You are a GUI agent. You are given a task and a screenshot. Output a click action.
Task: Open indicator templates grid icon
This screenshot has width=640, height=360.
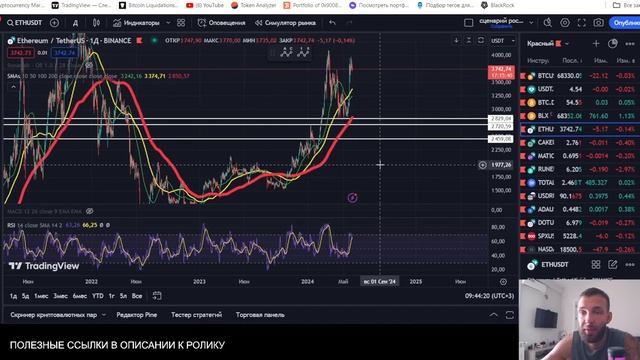[x=181, y=23]
